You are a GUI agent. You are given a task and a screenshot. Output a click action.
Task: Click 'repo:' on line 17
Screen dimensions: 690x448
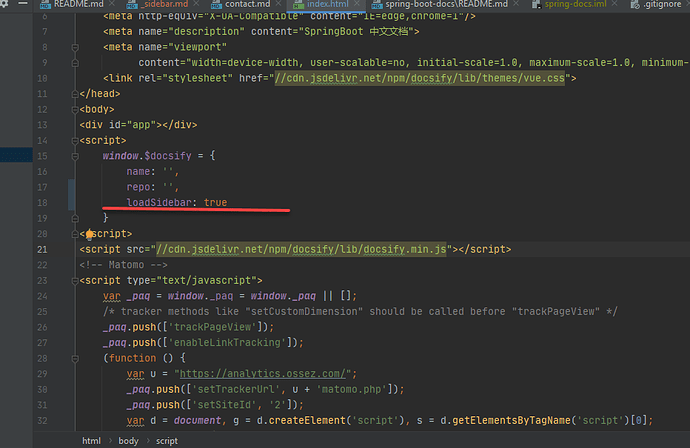pyautogui.click(x=141, y=187)
